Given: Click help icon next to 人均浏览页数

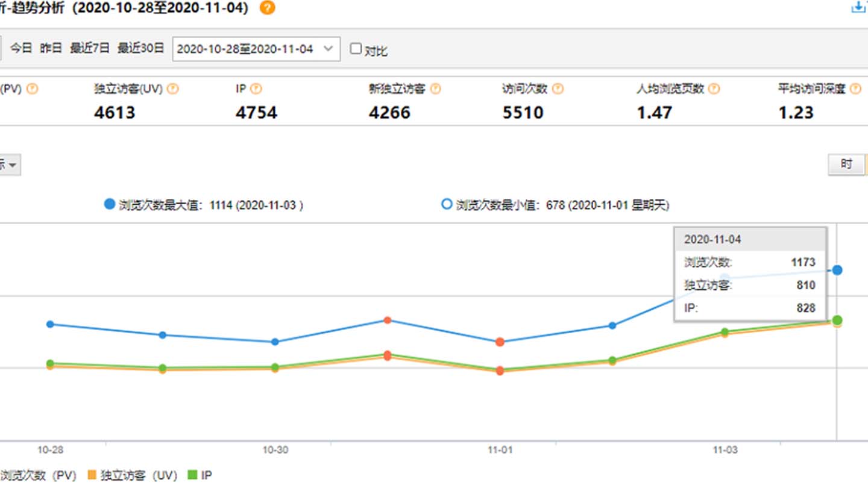Looking at the screenshot, I should click(x=714, y=89).
